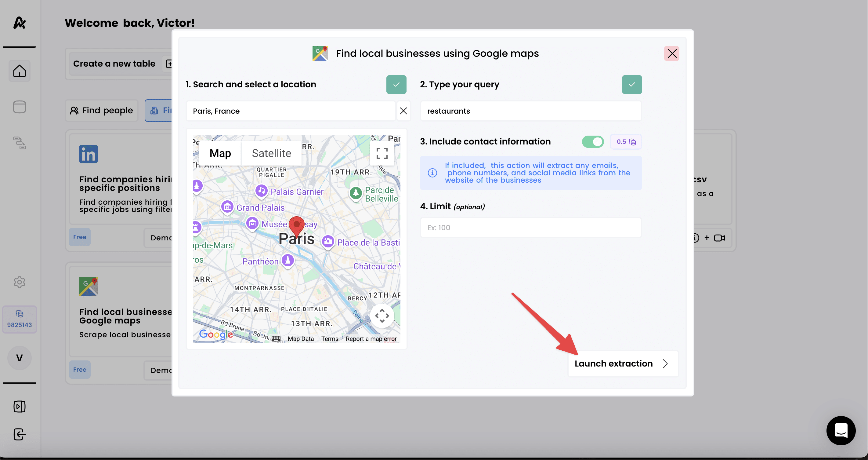Click the location step green checkmark
Image resolution: width=868 pixels, height=460 pixels.
396,85
